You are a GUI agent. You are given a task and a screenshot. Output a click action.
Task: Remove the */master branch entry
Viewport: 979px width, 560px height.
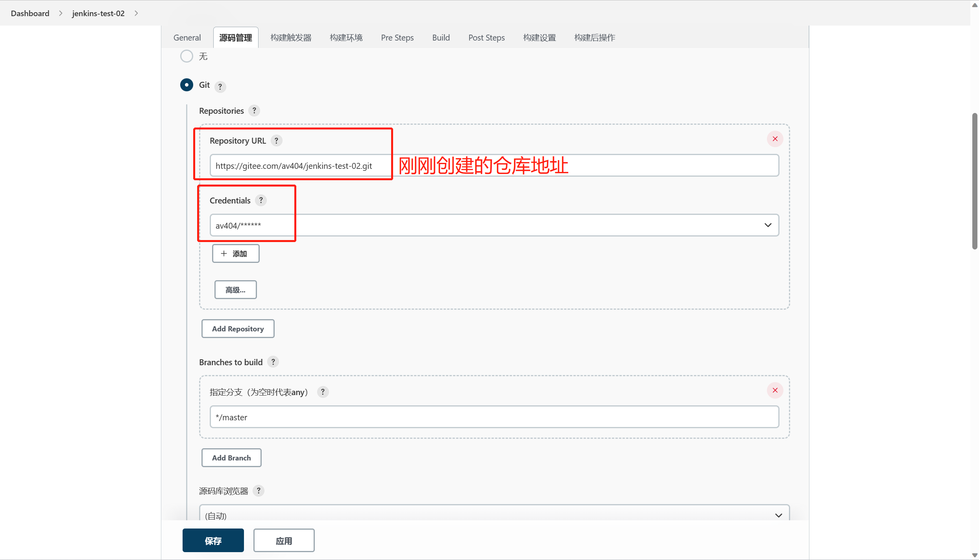tap(775, 390)
